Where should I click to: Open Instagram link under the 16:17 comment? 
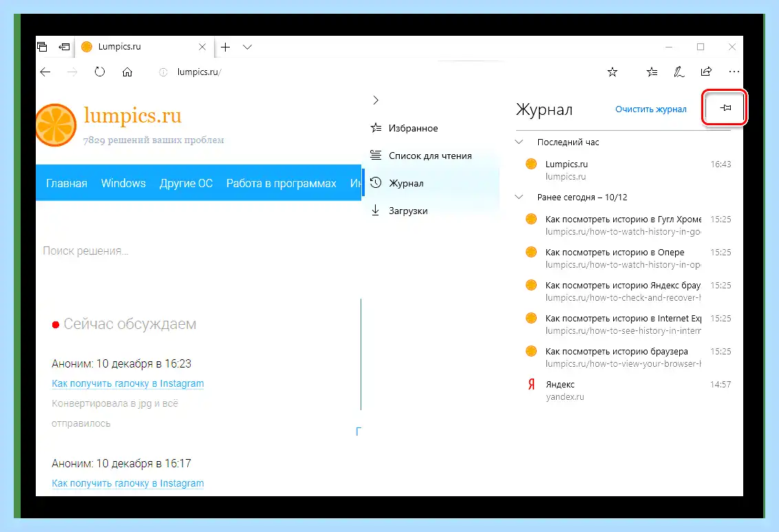(128, 483)
